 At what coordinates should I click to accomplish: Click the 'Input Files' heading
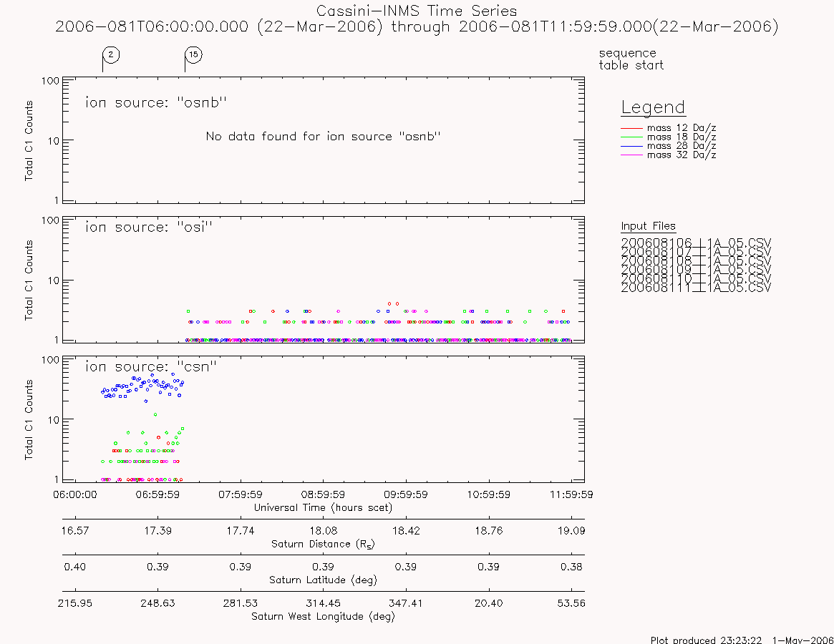pyautogui.click(x=649, y=226)
